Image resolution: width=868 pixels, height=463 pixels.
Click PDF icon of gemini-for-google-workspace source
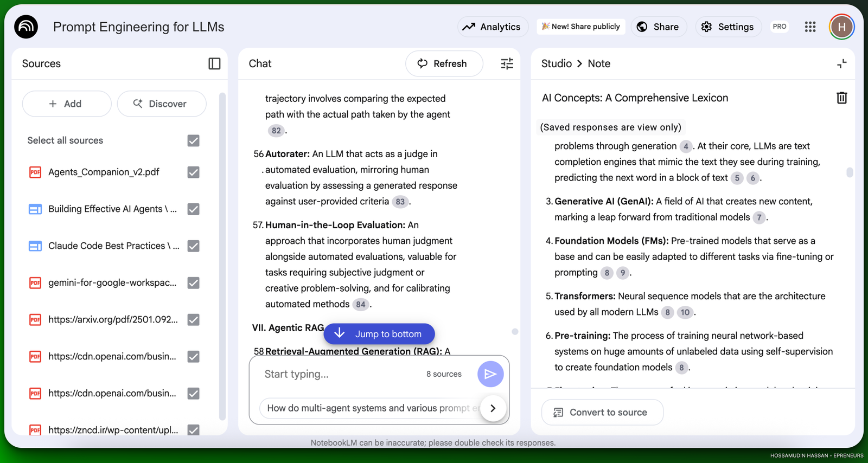click(x=35, y=282)
